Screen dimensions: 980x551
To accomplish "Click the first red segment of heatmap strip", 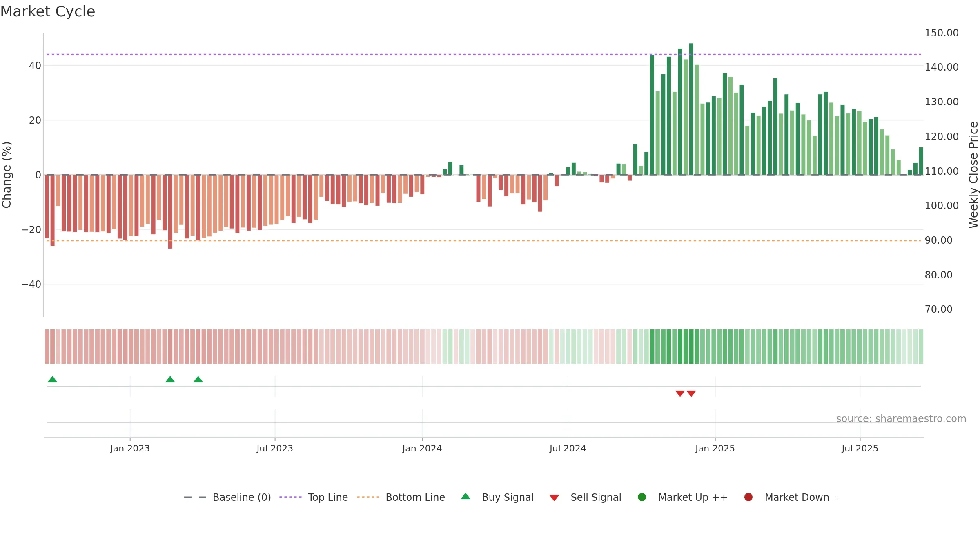I will [x=47, y=347].
